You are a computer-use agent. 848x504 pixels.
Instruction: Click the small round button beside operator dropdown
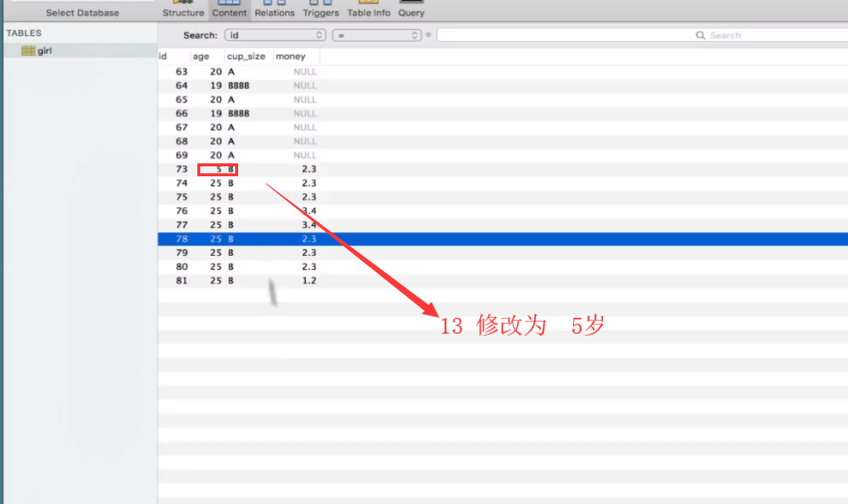point(428,35)
